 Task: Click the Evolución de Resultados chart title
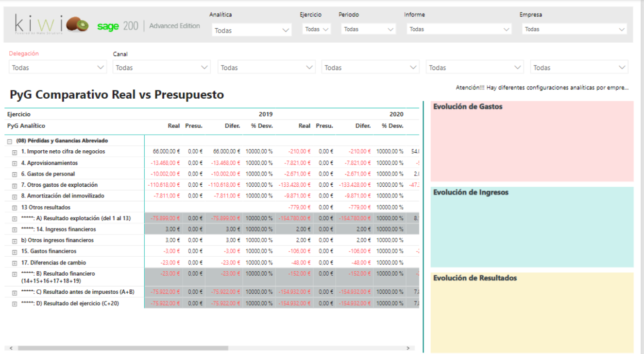pos(475,278)
